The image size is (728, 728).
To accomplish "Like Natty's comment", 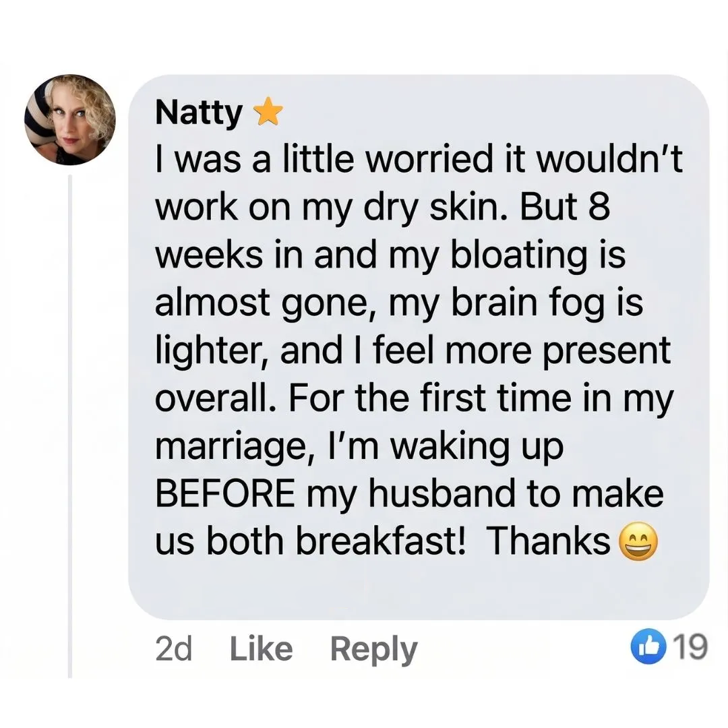I will [x=262, y=648].
